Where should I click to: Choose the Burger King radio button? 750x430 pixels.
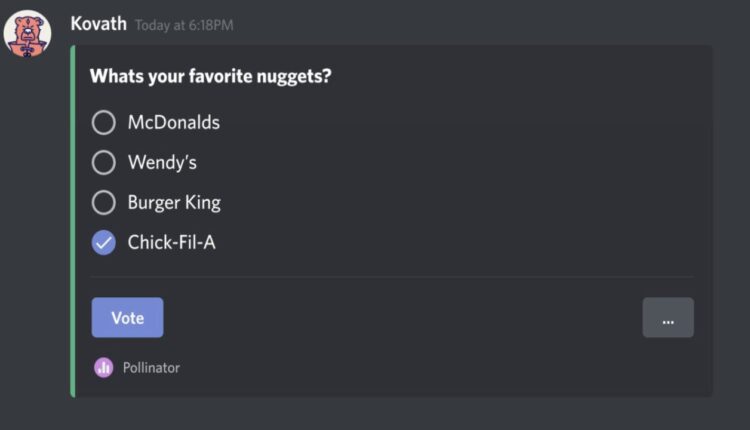point(104,202)
